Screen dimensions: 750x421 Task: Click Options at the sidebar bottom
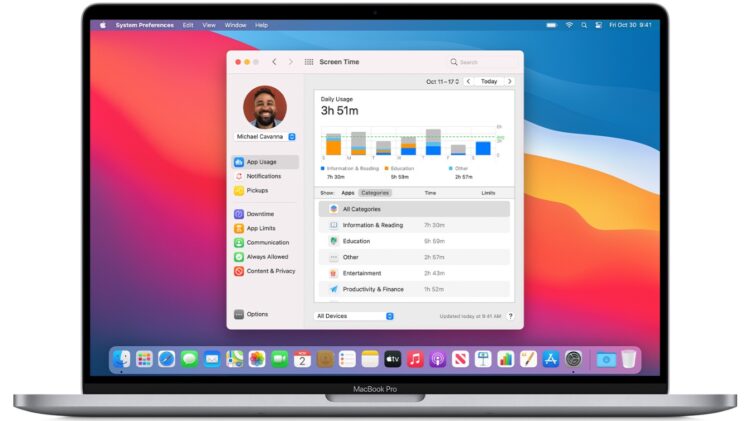256,314
